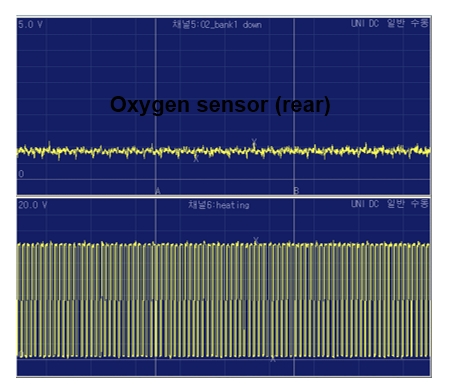Viewport: 450px width, 392px height.
Task: Toggle DC coupling in channel 6 heating panel
Action: 374,204
